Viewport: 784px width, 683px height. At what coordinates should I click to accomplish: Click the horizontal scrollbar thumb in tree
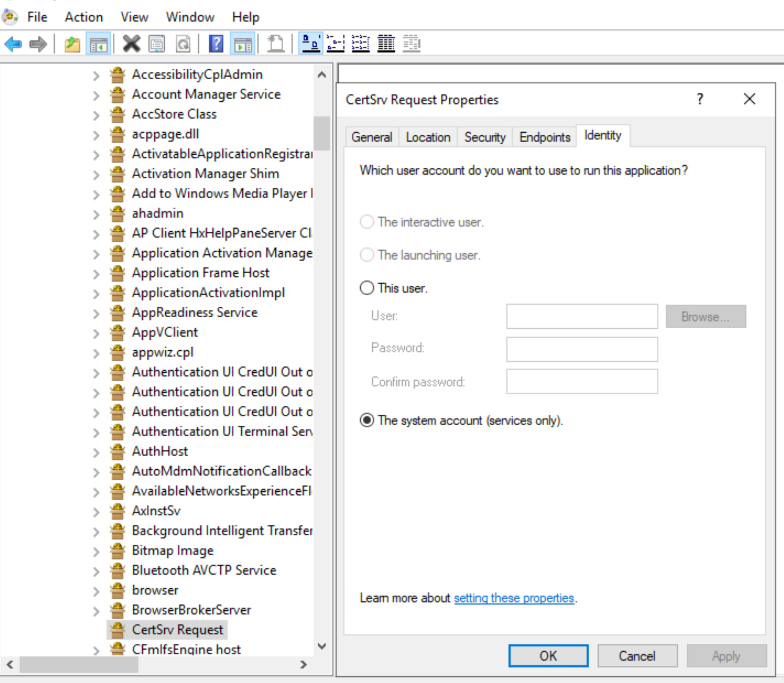(79, 664)
